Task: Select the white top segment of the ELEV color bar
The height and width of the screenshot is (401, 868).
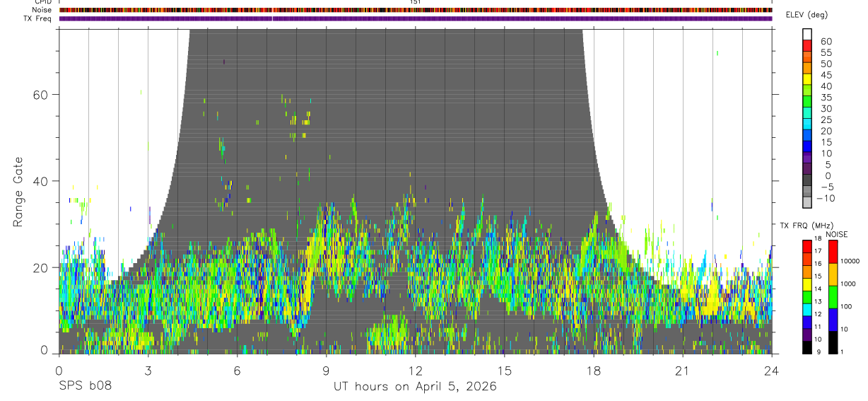Action: [808, 34]
